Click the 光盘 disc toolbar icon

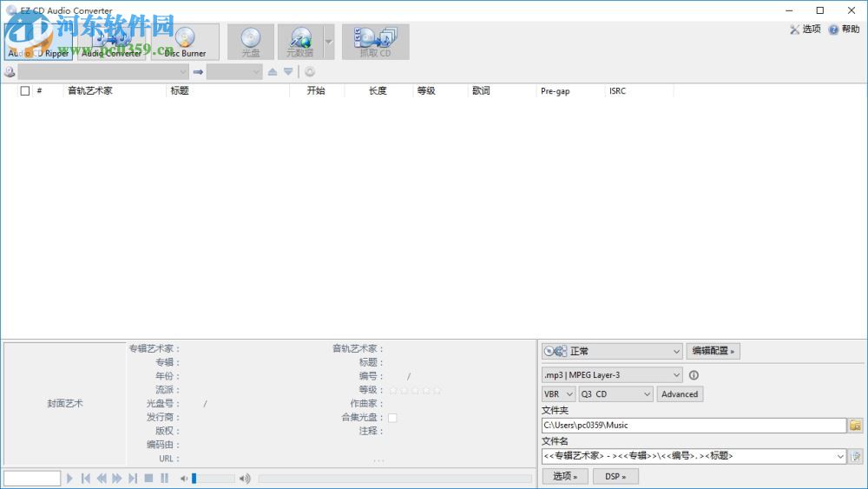click(x=251, y=42)
